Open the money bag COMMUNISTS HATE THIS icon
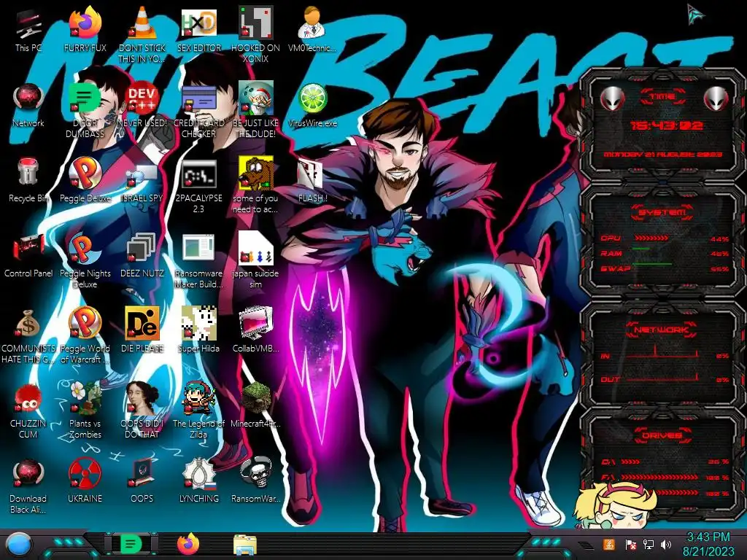The image size is (747, 560). [x=28, y=323]
